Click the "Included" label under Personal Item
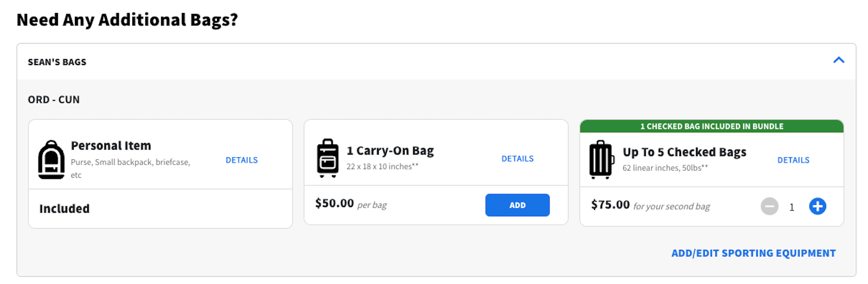868x284 pixels. coord(64,209)
